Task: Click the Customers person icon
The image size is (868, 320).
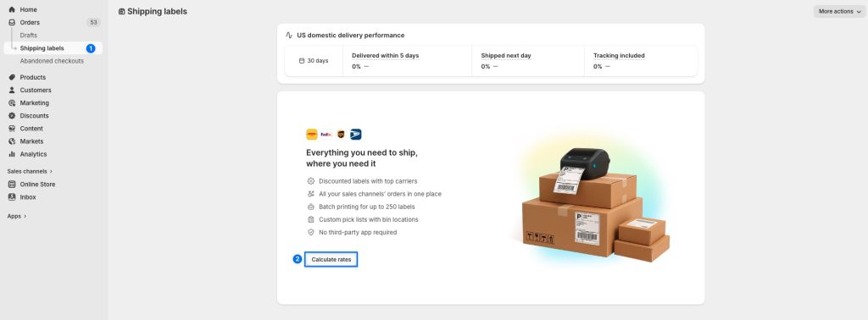Action: coord(12,90)
